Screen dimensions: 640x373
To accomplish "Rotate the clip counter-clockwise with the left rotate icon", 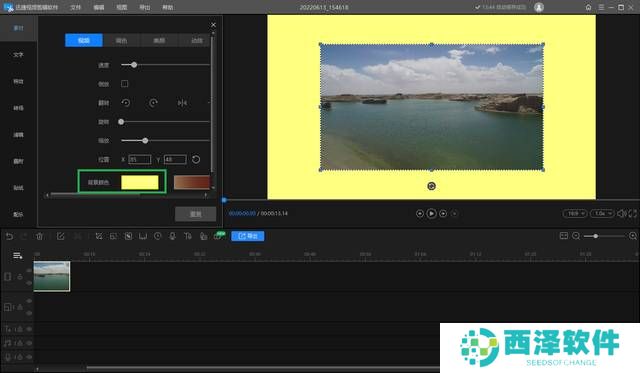I will coord(126,103).
